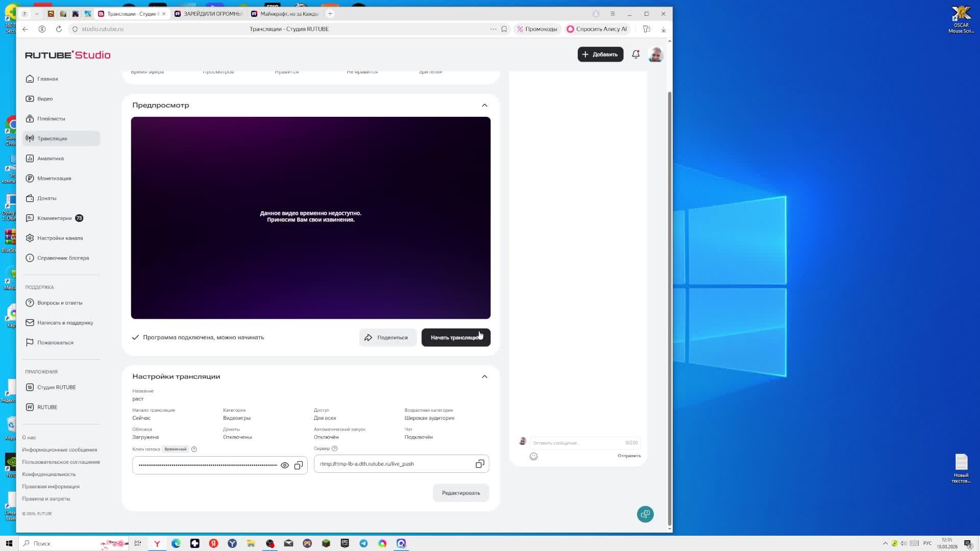
Task: Focus the chat message input field
Action: pos(577,443)
